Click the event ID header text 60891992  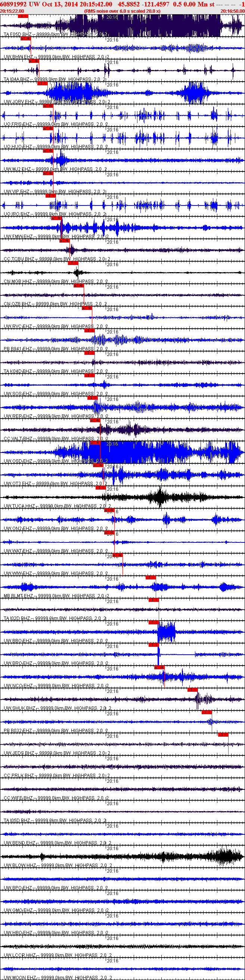click(x=13, y=4)
